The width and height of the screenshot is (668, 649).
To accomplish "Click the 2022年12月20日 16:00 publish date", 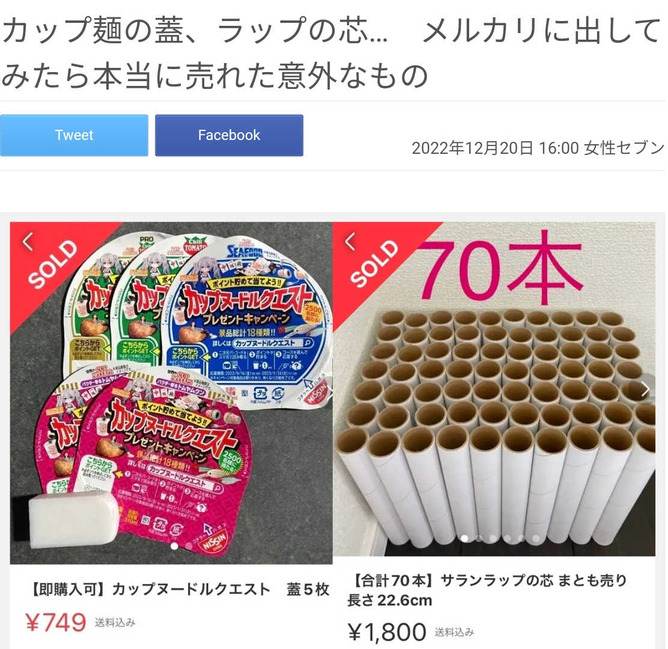I will pyautogui.click(x=495, y=148).
